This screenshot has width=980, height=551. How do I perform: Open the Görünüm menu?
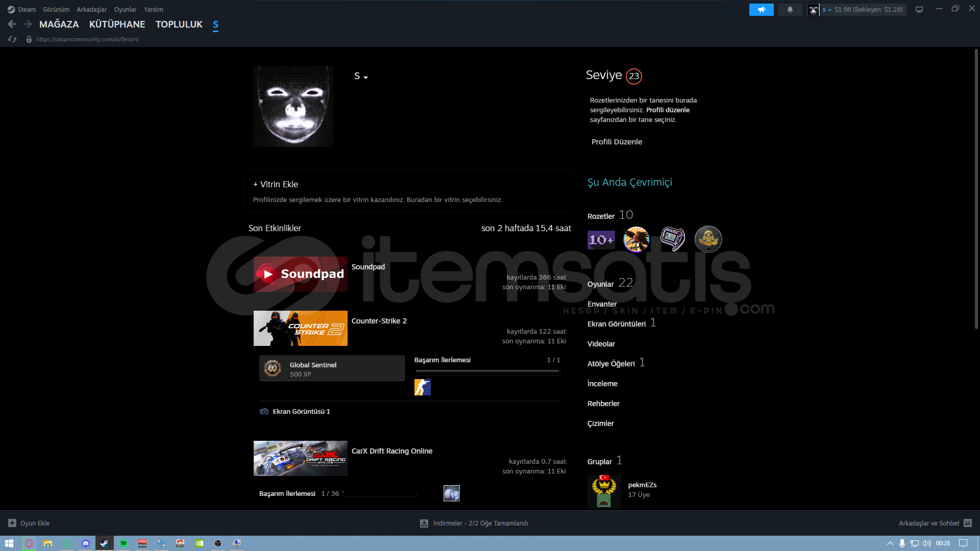point(56,10)
